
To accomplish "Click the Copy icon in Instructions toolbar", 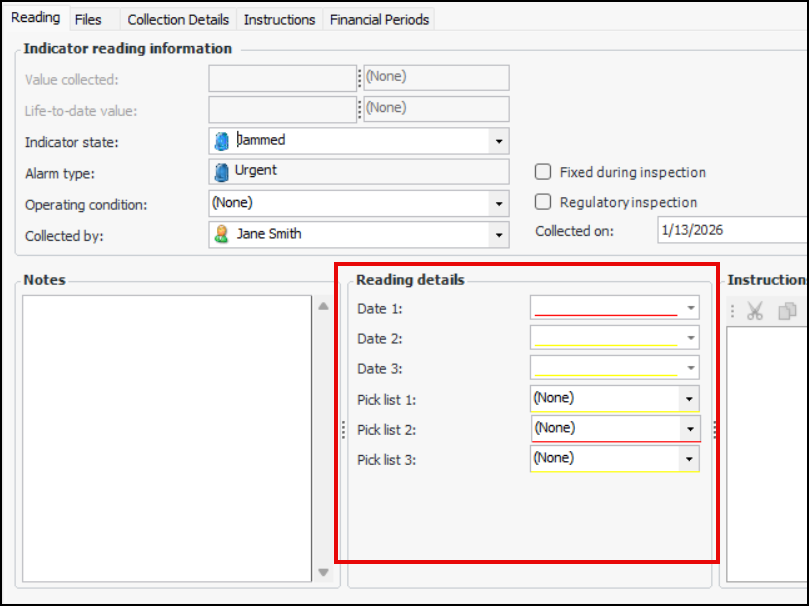I will click(787, 312).
